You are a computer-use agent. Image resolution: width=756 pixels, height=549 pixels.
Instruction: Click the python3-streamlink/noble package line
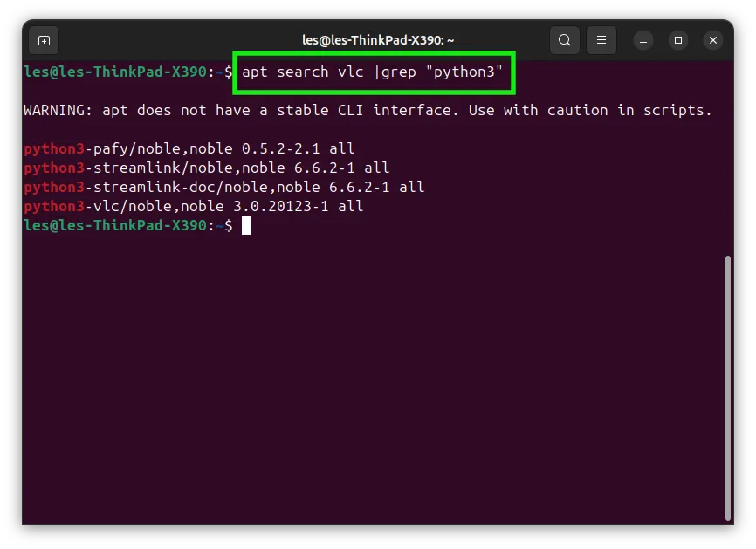[x=207, y=168]
